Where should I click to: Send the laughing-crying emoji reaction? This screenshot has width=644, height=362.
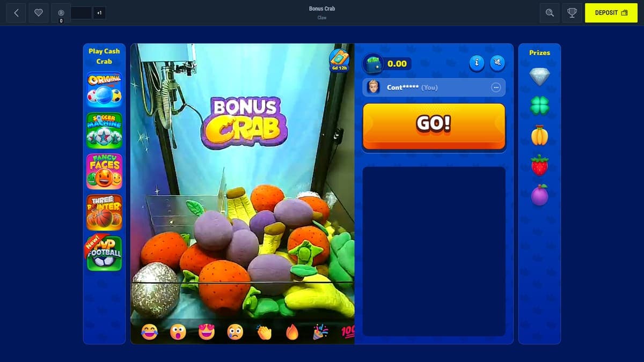150,332
